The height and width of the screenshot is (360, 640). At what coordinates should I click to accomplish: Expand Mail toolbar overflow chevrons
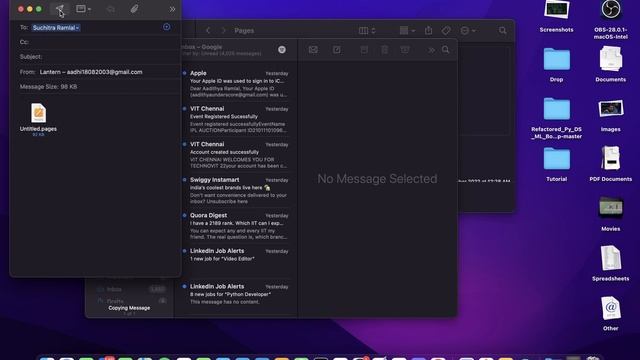(x=431, y=50)
